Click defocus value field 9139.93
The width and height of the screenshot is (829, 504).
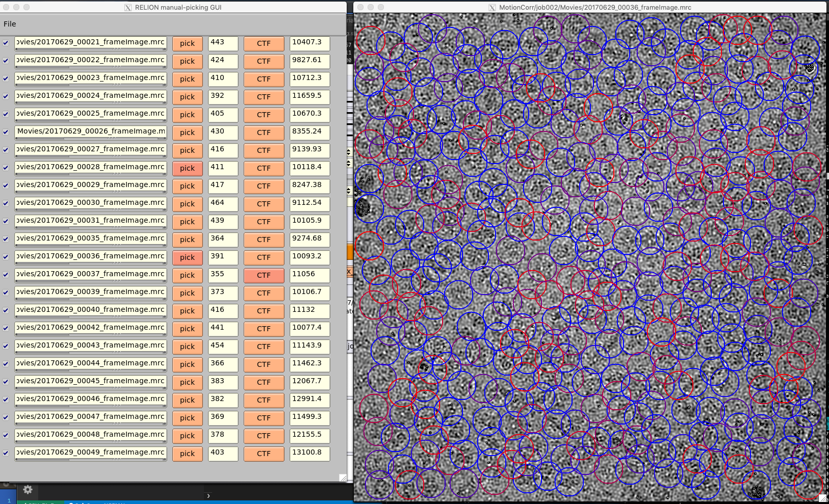tap(309, 150)
